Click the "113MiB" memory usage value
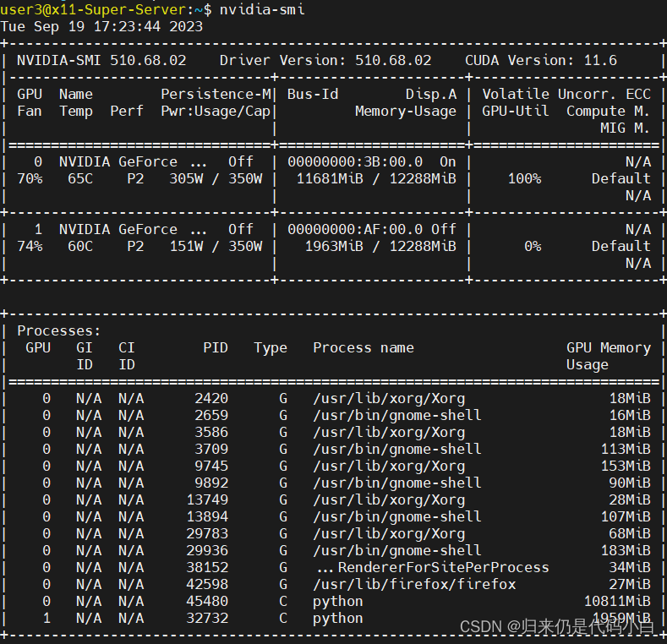 626,449
